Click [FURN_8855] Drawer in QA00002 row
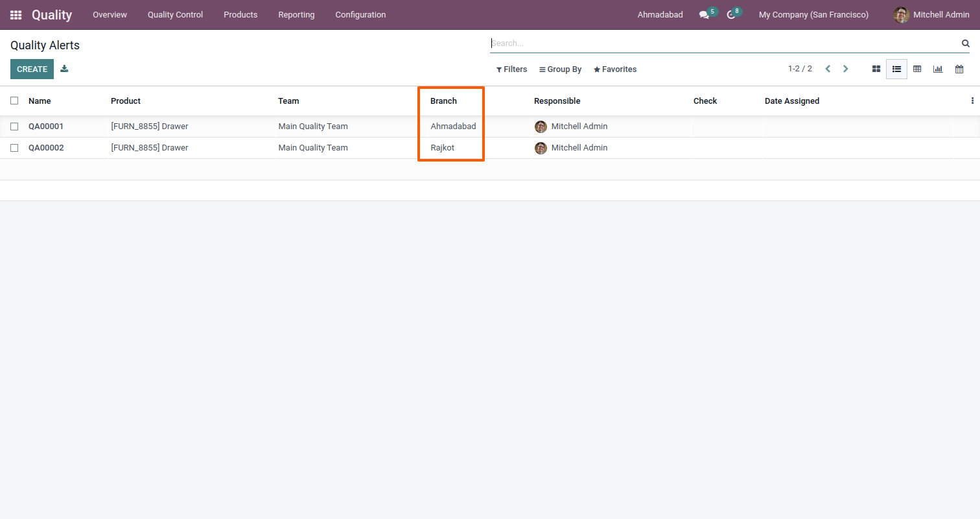This screenshot has height=519, width=980. (x=150, y=148)
